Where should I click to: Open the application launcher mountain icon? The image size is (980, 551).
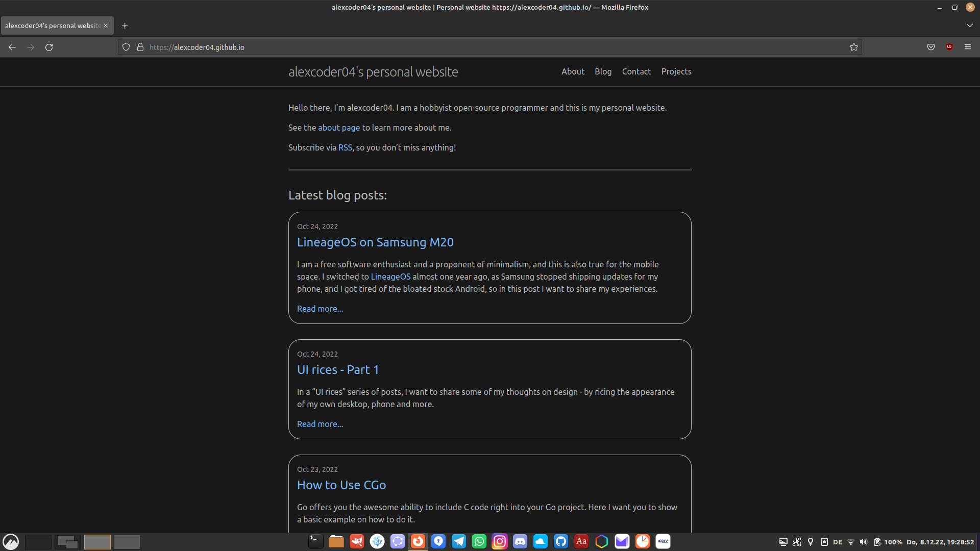click(11, 541)
